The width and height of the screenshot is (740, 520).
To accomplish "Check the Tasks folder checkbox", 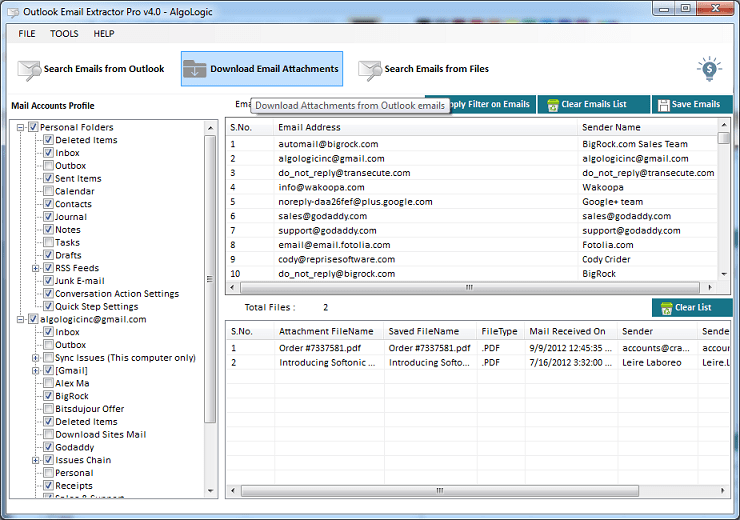I will (x=48, y=242).
